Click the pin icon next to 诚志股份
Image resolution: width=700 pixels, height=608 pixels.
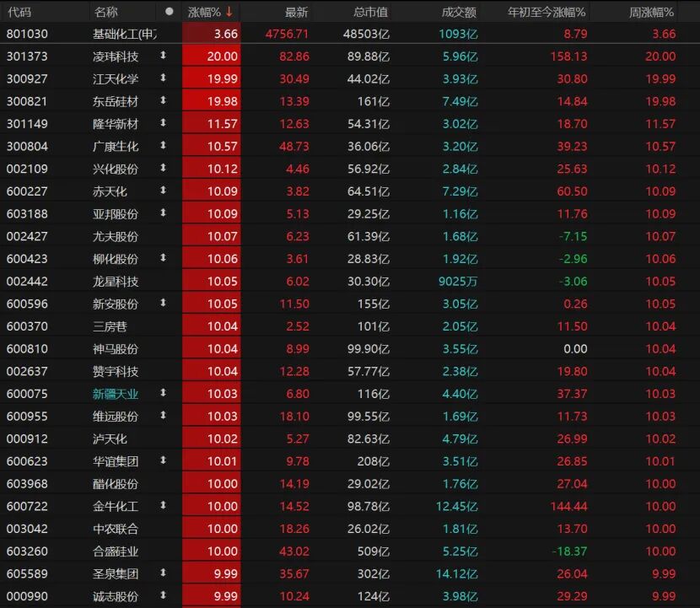(163, 595)
